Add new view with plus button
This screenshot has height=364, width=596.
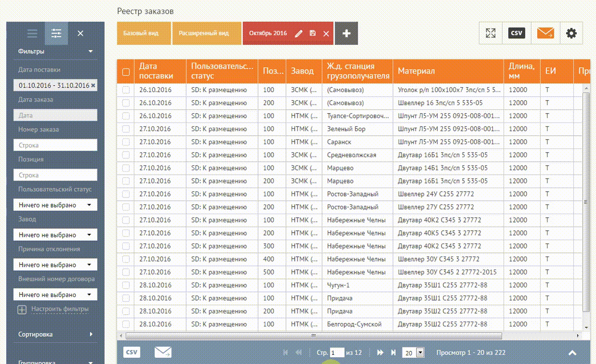[x=346, y=34]
